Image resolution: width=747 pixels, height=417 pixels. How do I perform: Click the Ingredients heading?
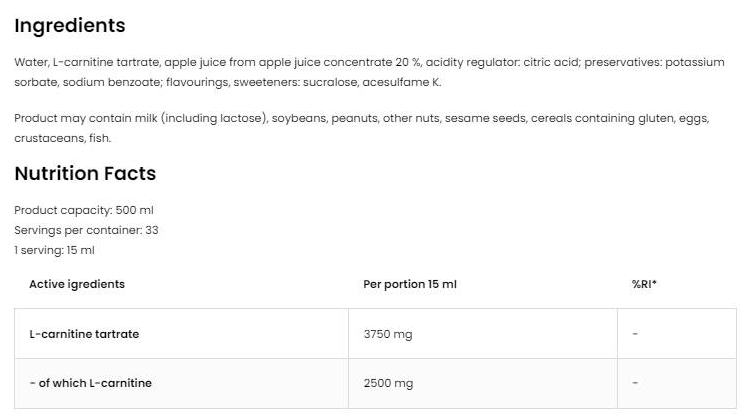(x=70, y=26)
